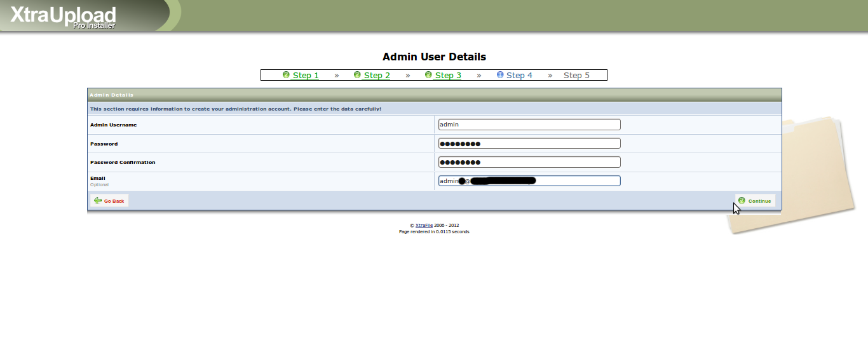Click the 'Admin Username' label
Image resolution: width=868 pixels, height=361 pixels.
coord(113,125)
